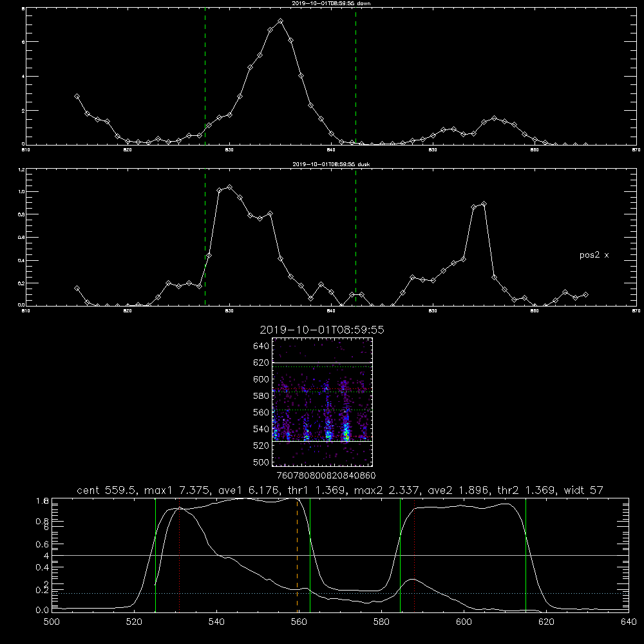The width and height of the screenshot is (644, 644).
Task: Click the blue dotted horizontal line in bottom plot
Action: click(x=340, y=594)
